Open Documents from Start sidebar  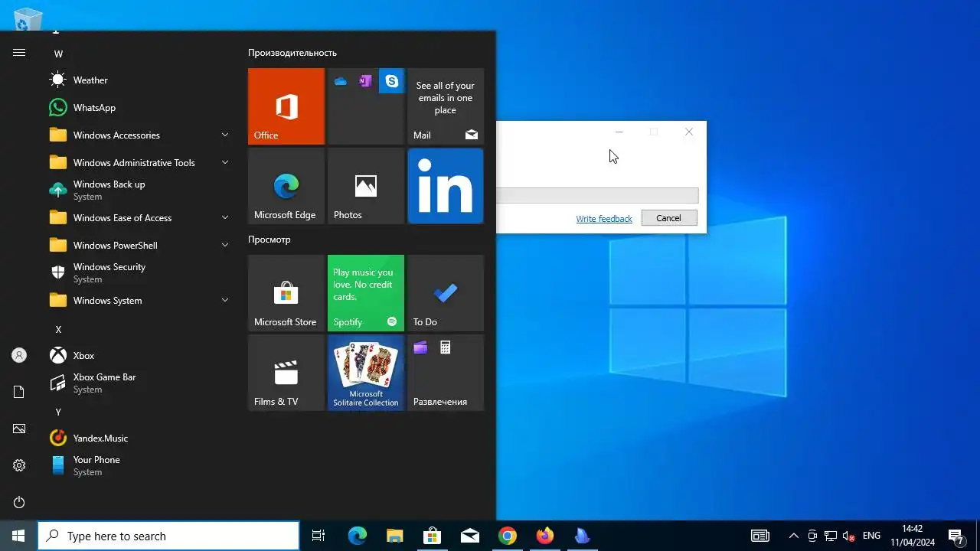coord(19,392)
